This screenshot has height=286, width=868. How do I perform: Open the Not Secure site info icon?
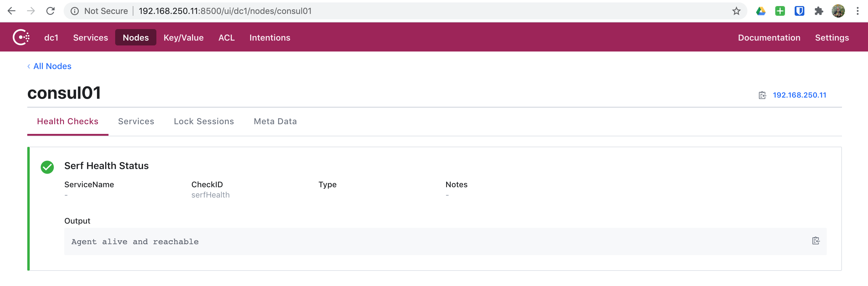75,11
